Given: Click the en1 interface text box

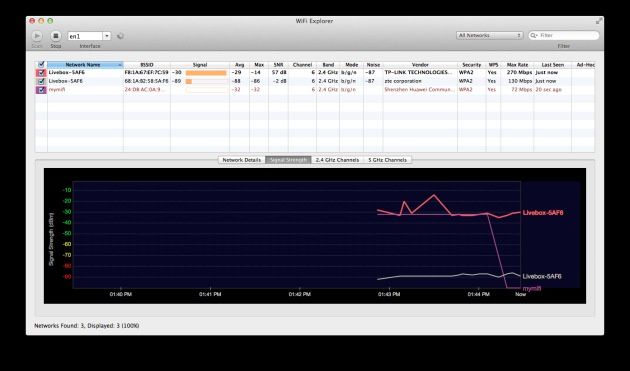Looking at the screenshot, I should click(x=85, y=36).
